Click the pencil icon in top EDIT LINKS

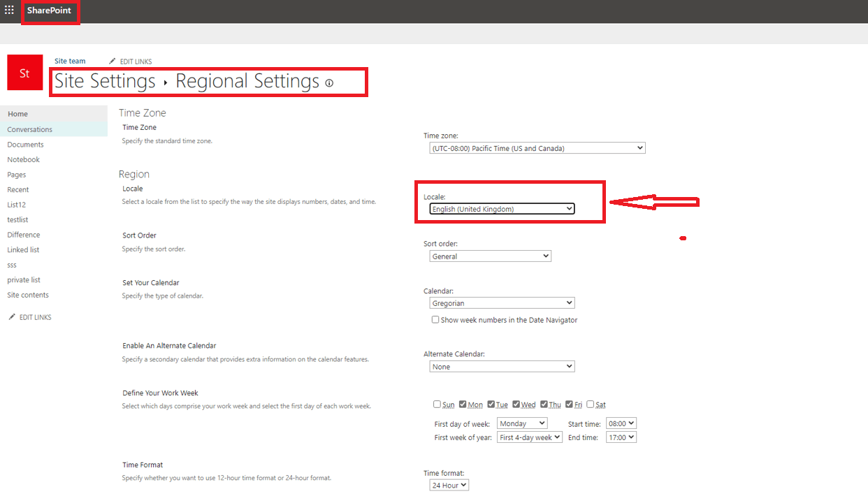point(113,61)
